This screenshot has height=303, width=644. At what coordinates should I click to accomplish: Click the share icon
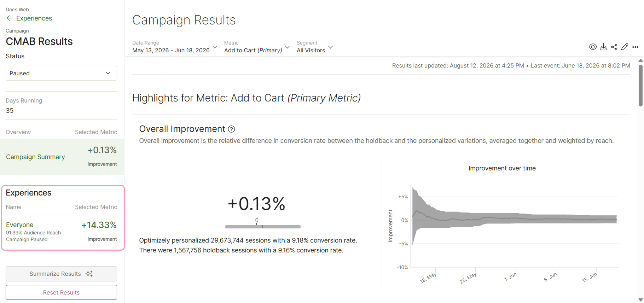point(614,47)
